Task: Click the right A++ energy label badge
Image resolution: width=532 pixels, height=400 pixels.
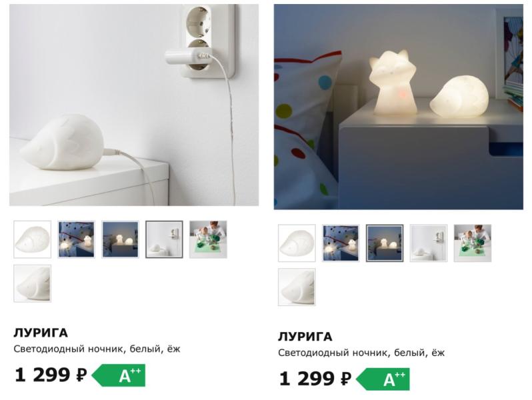Action: tap(383, 379)
